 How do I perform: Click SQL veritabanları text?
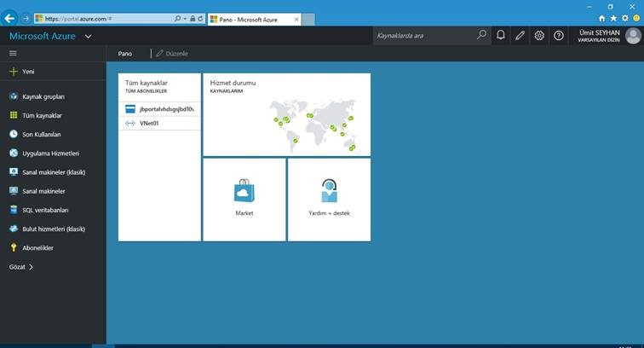[x=45, y=210]
